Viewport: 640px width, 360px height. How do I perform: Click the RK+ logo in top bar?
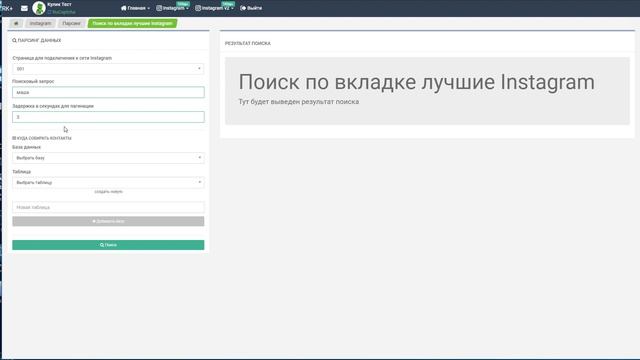point(7,8)
